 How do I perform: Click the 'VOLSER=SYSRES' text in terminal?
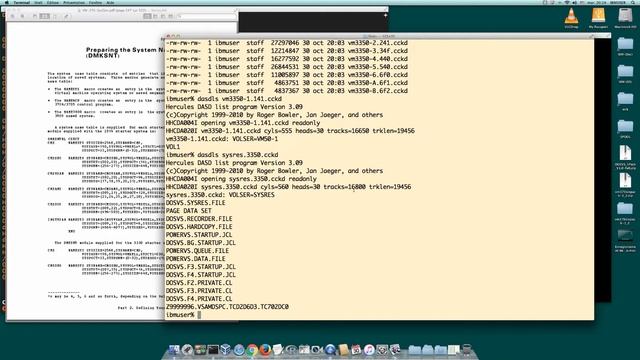click(x=252, y=195)
